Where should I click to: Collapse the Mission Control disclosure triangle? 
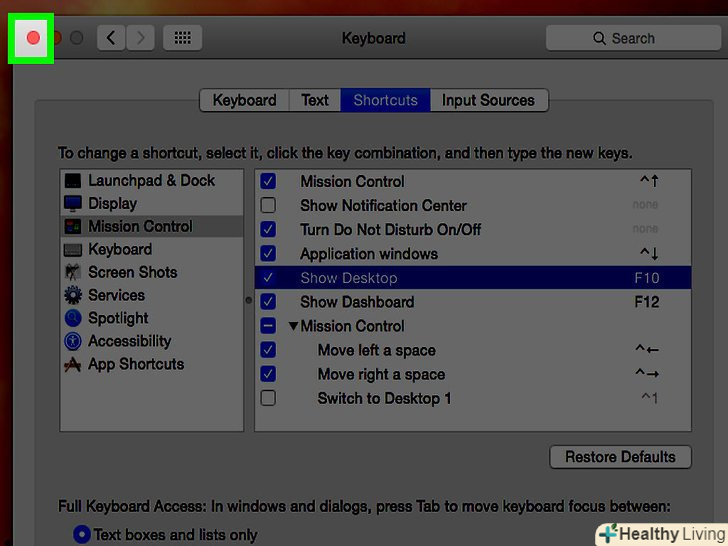(x=293, y=326)
